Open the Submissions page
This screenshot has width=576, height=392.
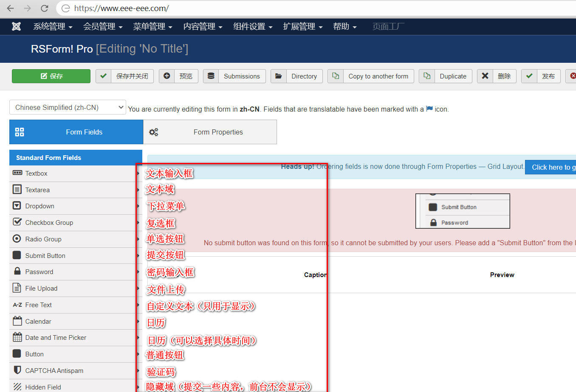pos(234,76)
